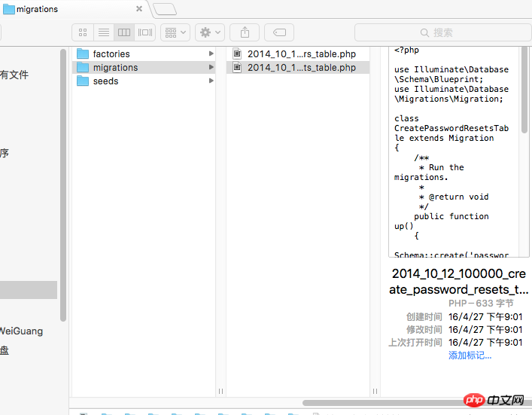
Task: Click the factories folder icon
Action: (x=83, y=53)
